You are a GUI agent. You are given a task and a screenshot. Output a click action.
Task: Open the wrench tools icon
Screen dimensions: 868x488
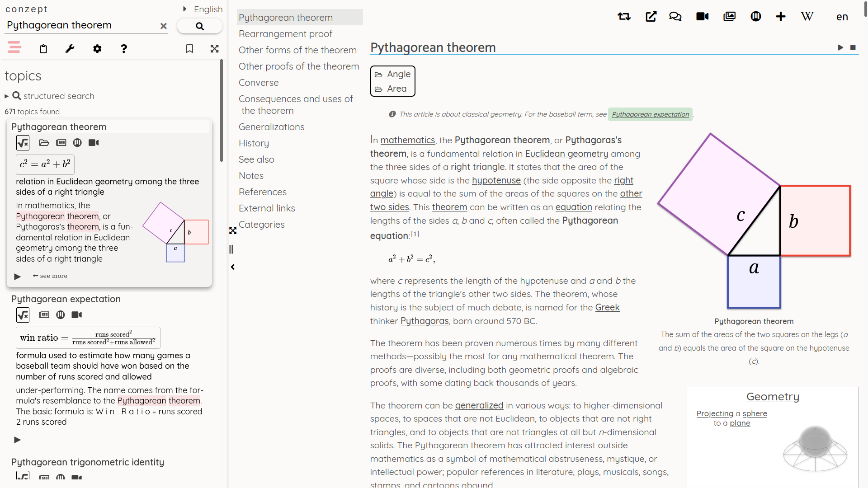click(70, 49)
